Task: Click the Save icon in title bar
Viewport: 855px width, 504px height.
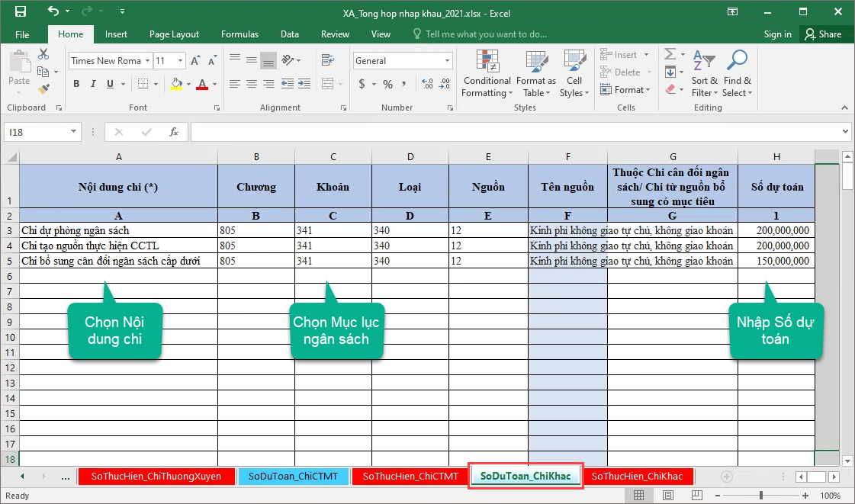Action: point(21,12)
